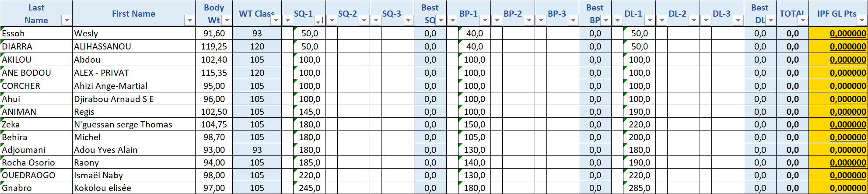Expand the Best DL filter arrow
868x194 pixels.
[770, 20]
